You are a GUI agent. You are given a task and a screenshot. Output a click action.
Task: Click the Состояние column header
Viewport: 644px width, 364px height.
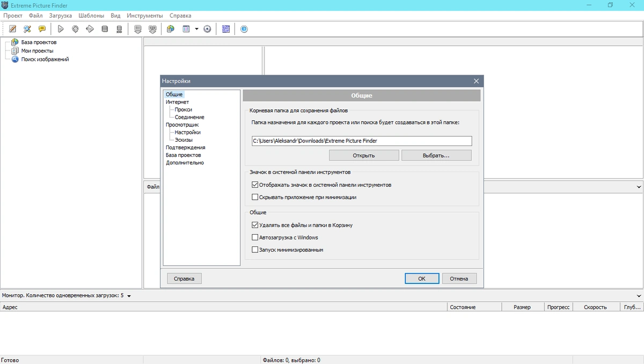474,307
